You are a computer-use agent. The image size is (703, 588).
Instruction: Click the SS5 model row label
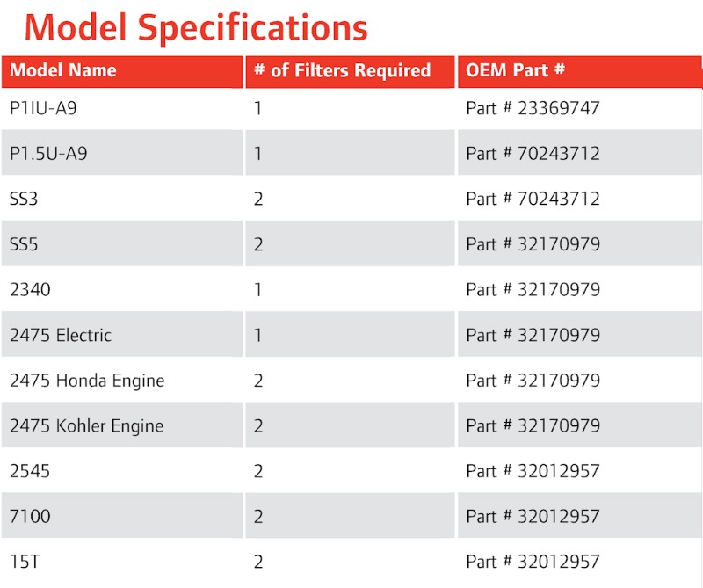[x=24, y=244]
